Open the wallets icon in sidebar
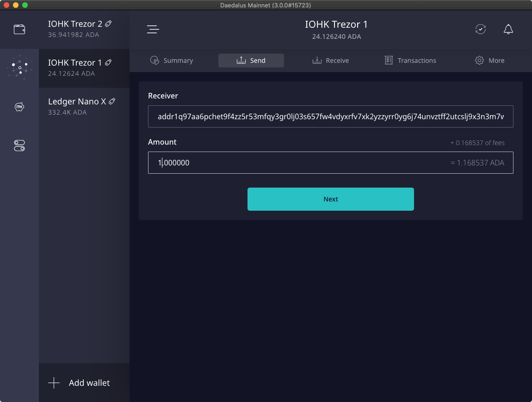This screenshot has height=402, width=532. click(19, 30)
